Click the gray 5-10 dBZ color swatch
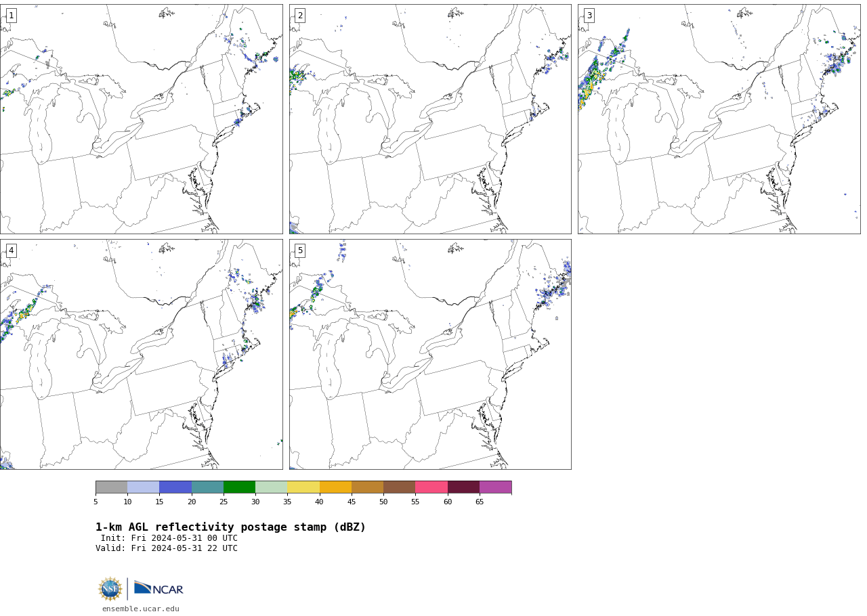867x616 pixels. (x=111, y=487)
